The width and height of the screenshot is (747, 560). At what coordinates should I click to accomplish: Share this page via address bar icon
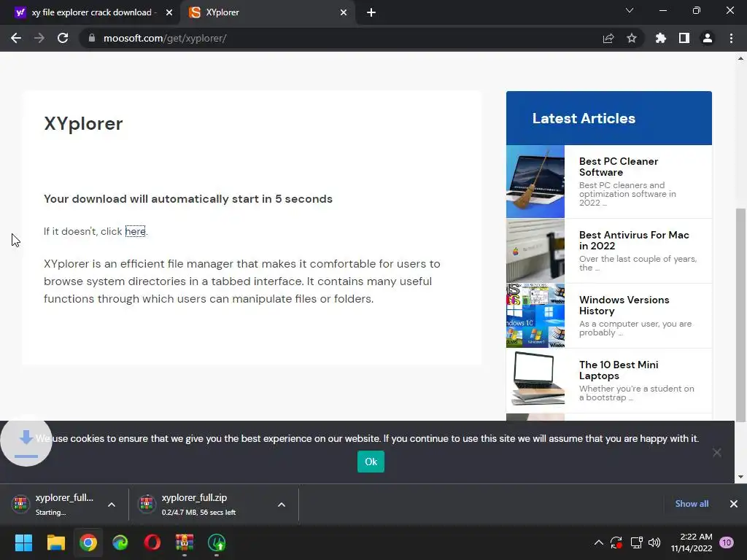[608, 38]
